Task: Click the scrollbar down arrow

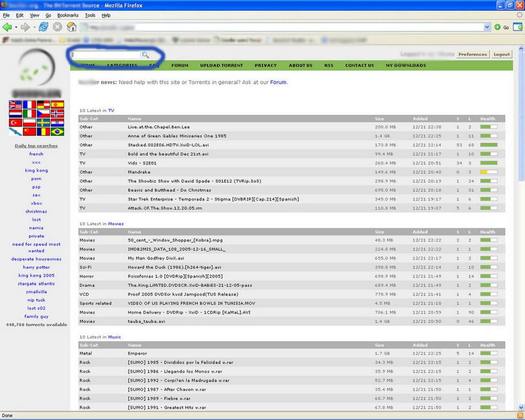Action: click(x=521, y=407)
